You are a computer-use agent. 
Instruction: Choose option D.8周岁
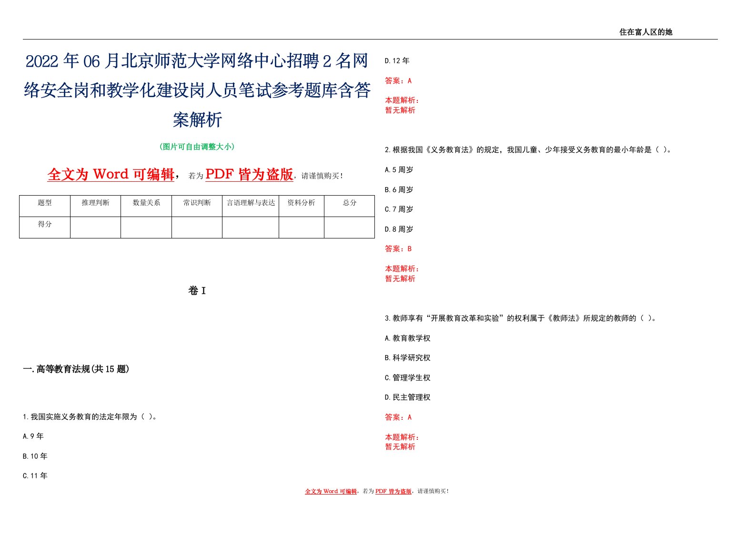399,229
